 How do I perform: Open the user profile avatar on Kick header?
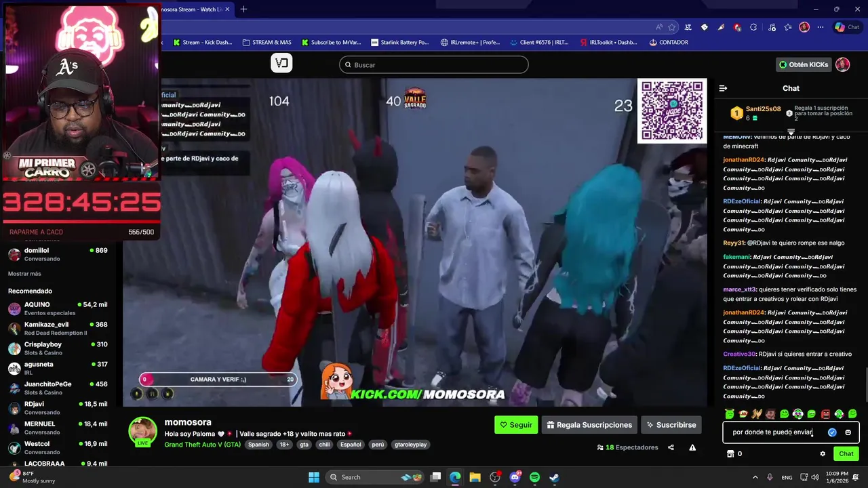pos(842,64)
